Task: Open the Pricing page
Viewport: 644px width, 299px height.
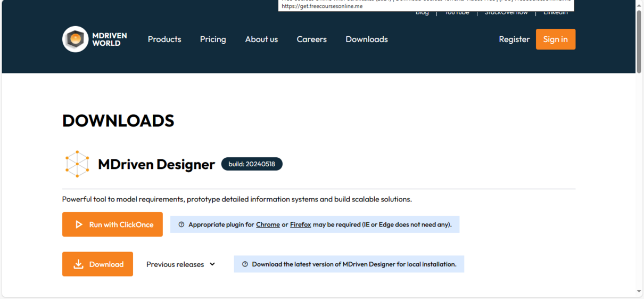Action: pos(213,39)
